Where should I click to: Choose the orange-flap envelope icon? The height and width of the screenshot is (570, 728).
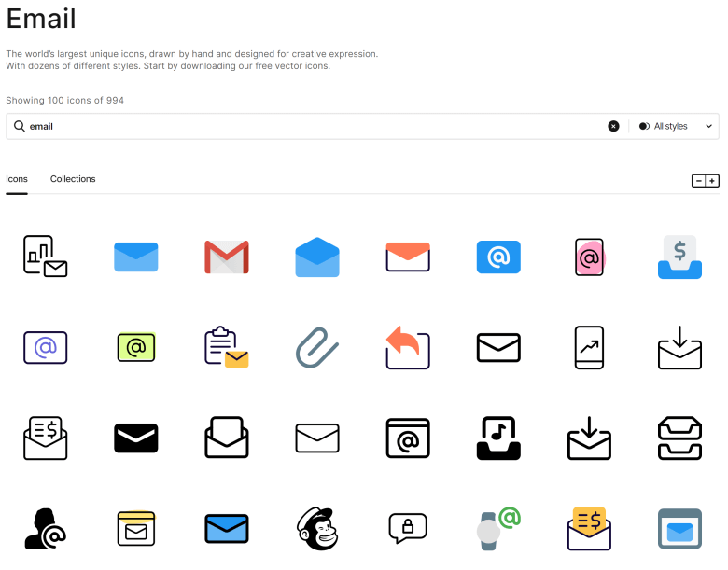tap(408, 257)
